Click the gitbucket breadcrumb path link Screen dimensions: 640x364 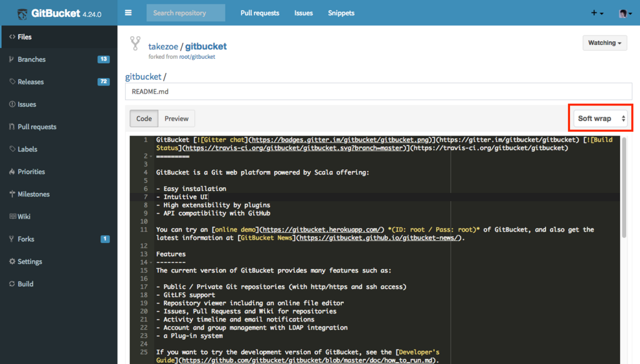[x=143, y=77]
